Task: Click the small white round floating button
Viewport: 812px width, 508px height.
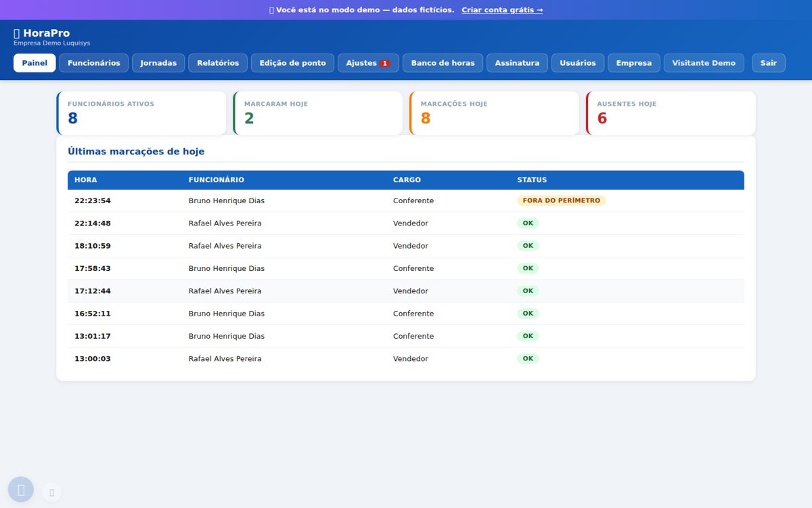Action: [x=51, y=492]
